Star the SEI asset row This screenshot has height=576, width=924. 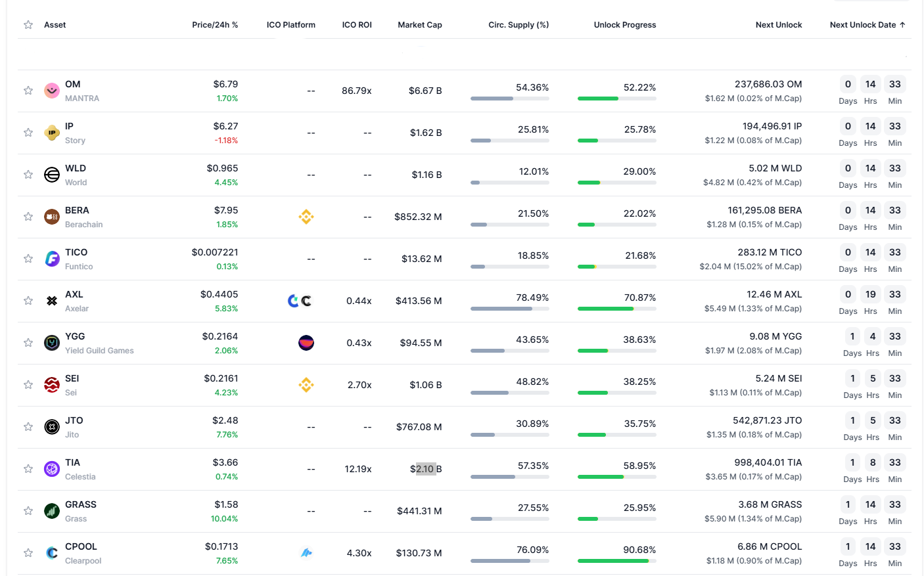click(x=28, y=385)
